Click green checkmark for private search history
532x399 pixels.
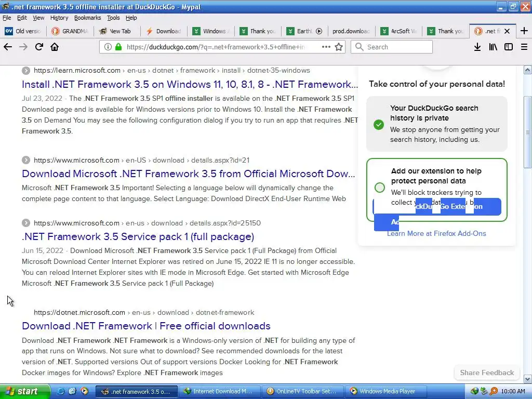379,125
